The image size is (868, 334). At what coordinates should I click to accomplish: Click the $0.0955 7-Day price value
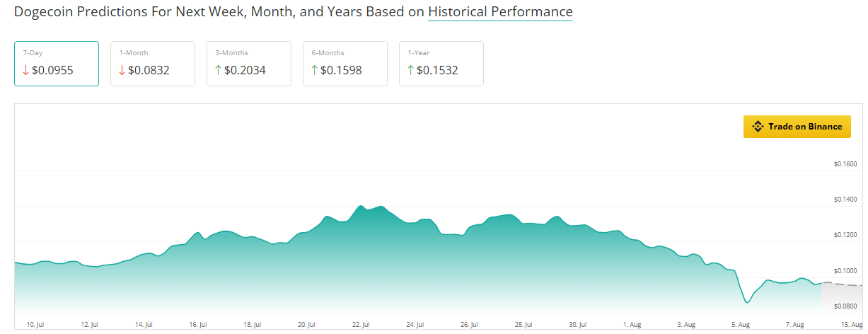click(x=52, y=70)
